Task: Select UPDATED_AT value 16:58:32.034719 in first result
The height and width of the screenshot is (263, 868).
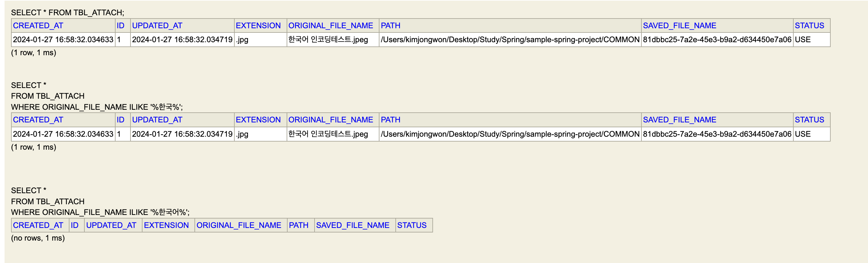Action: coord(182,40)
